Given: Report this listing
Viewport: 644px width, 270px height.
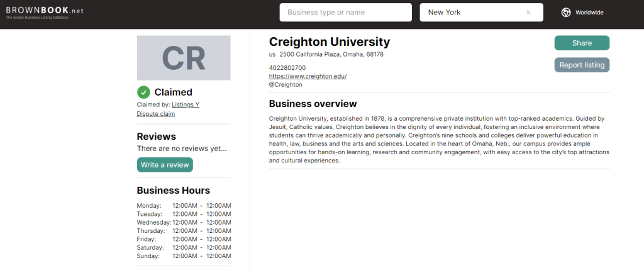Looking at the screenshot, I should click(582, 65).
